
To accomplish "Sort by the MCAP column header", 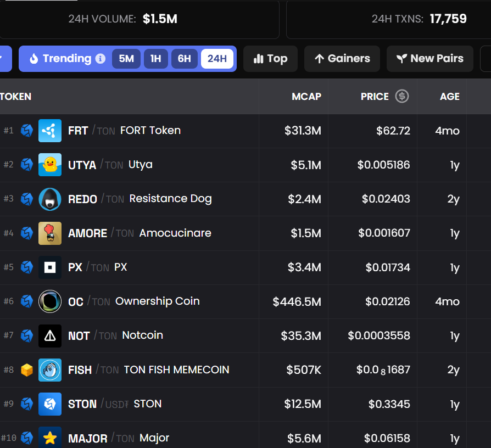I will 306,97.
